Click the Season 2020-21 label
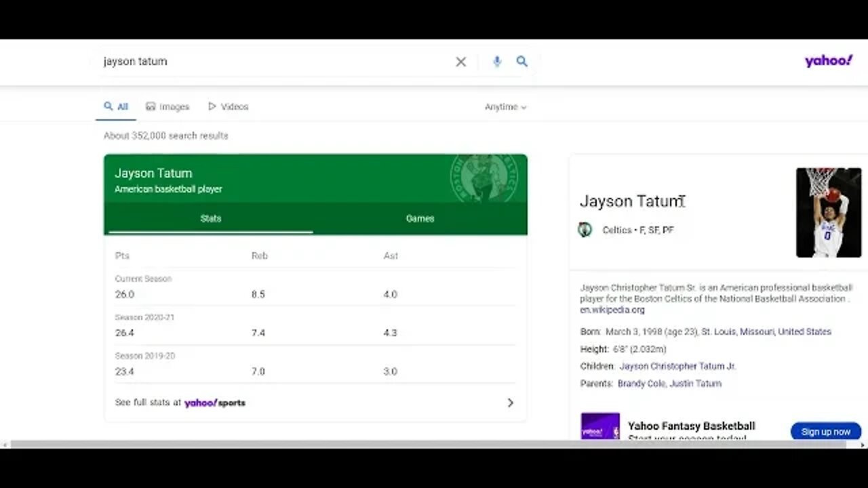 coord(144,317)
